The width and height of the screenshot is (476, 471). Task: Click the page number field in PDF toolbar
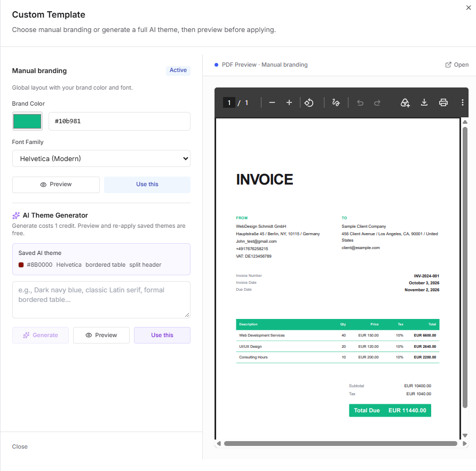229,103
